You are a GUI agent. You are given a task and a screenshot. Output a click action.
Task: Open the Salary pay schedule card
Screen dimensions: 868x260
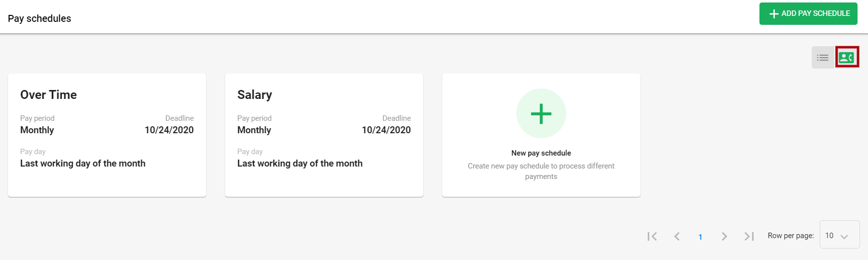[324, 135]
